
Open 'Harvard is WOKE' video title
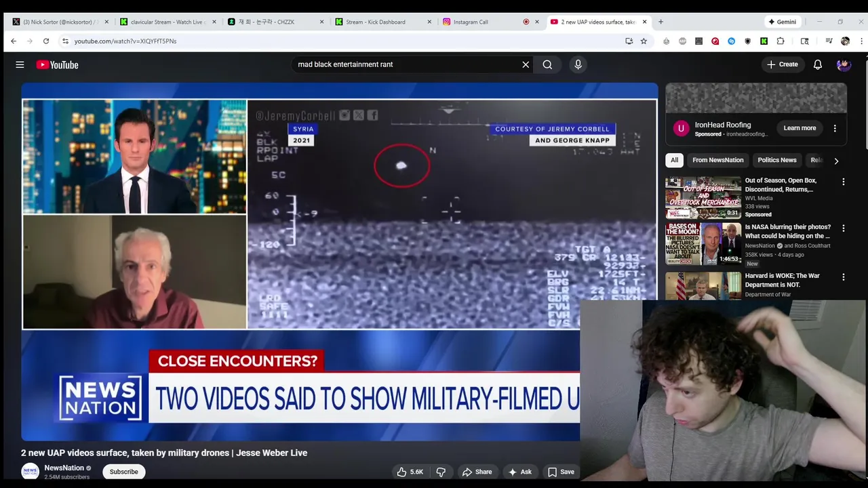coord(783,280)
